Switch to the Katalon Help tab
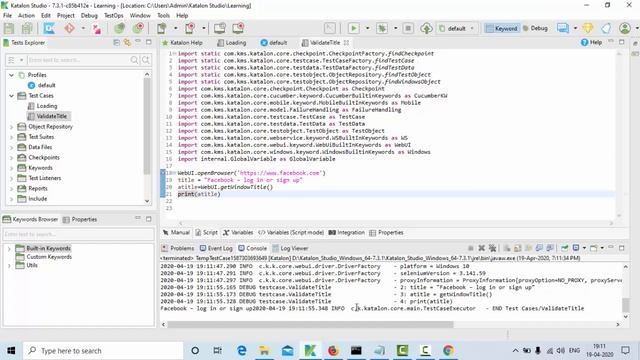The image size is (640, 360). click(182, 42)
